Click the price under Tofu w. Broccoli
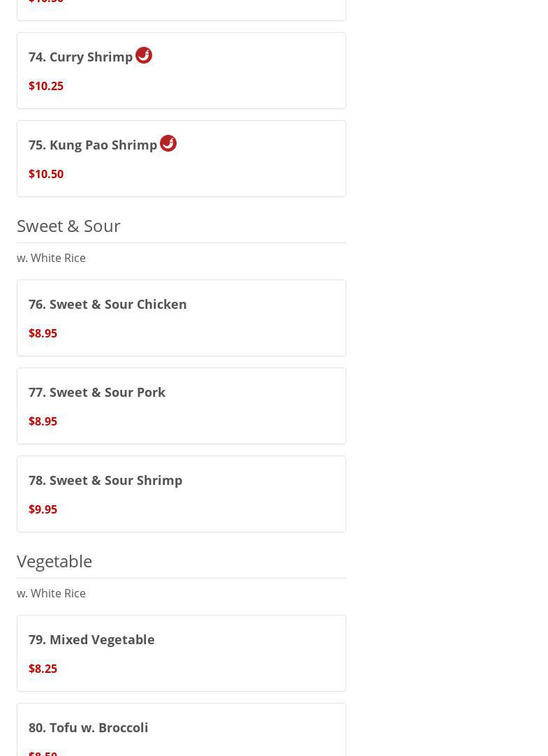The image size is (548, 756). click(x=43, y=752)
